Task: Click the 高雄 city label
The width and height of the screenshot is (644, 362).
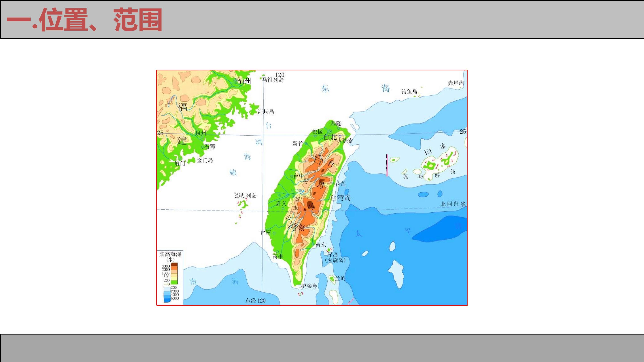Action: point(278,256)
